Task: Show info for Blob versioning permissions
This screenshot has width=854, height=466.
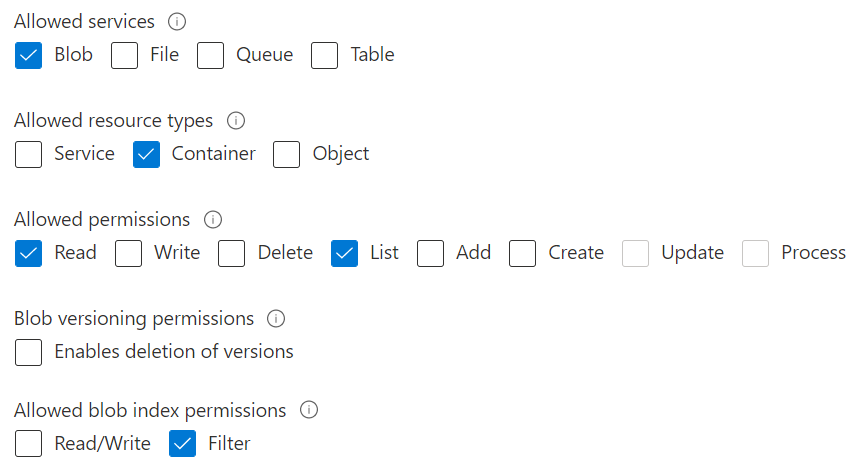Action: pos(277,319)
